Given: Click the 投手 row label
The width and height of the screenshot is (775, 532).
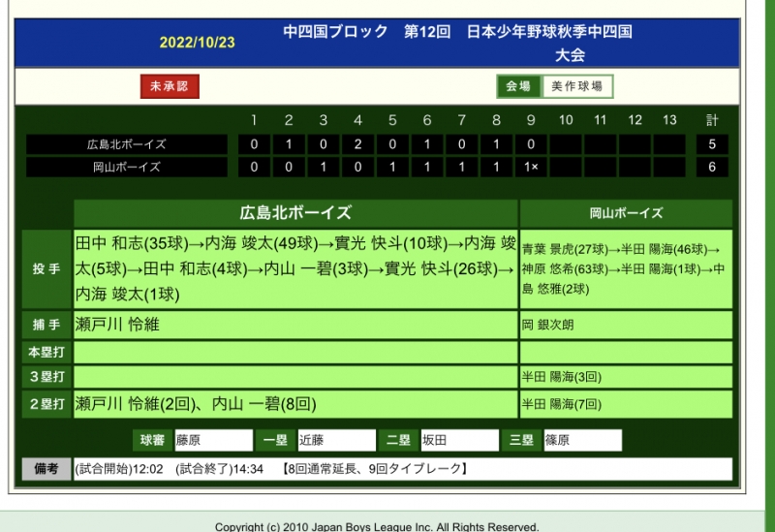Looking at the screenshot, I should (47, 268).
